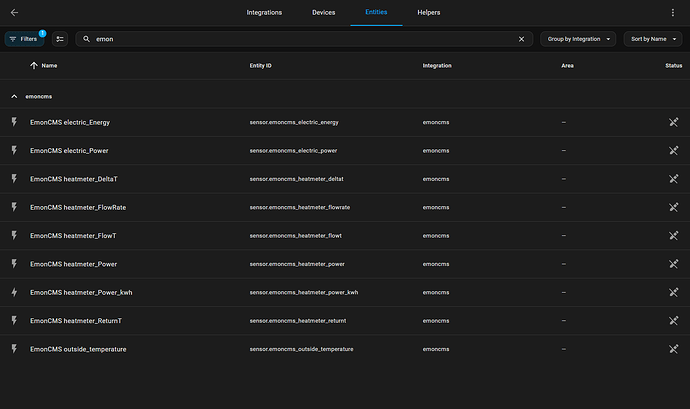Open EmonCMS heatmeter_FlowRate entity
This screenshot has height=409, width=690.
click(78, 207)
